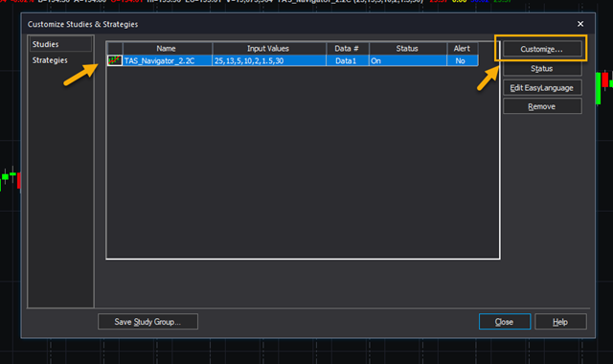Click the Input Values column header
Screen dimensions: 613x364
(x=269, y=49)
